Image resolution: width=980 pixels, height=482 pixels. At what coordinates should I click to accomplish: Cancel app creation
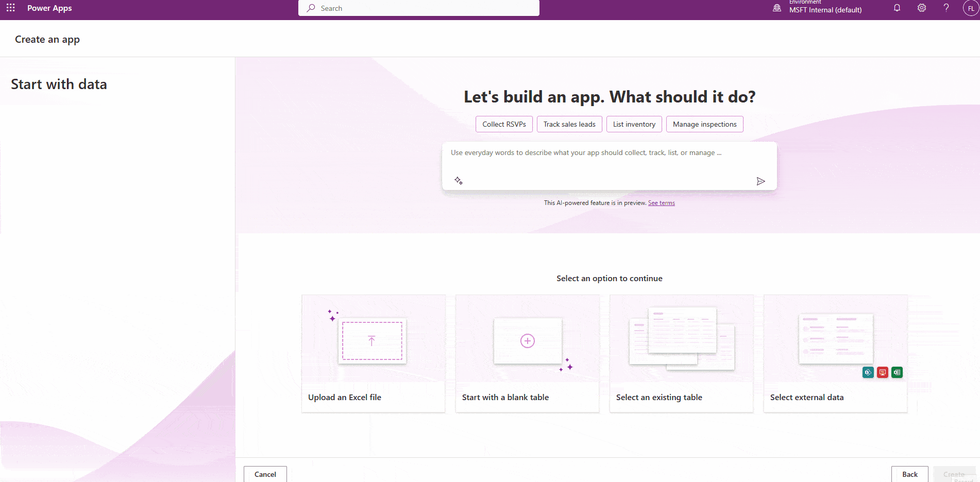(265, 474)
